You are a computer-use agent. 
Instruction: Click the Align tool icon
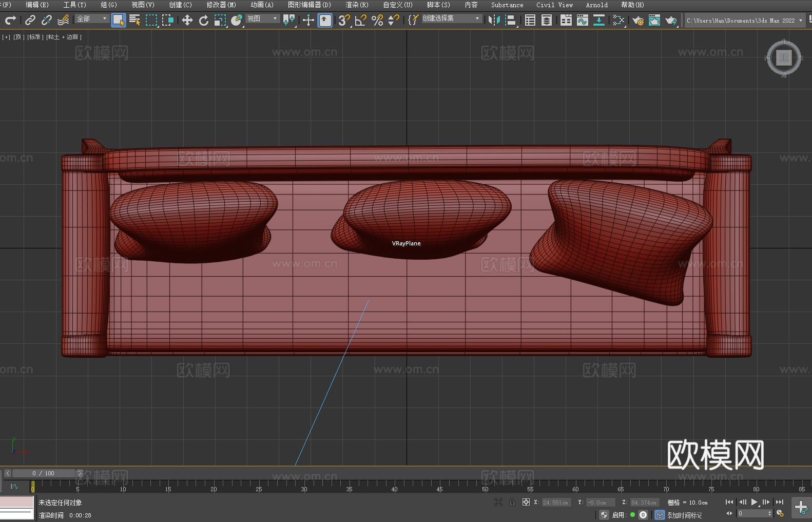511,20
